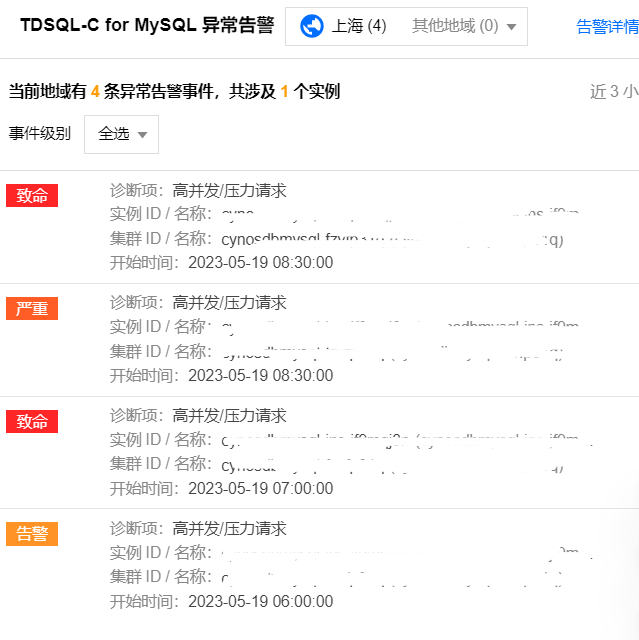
Task: Expand the region selector dropdown arrow
Action: tap(512, 27)
